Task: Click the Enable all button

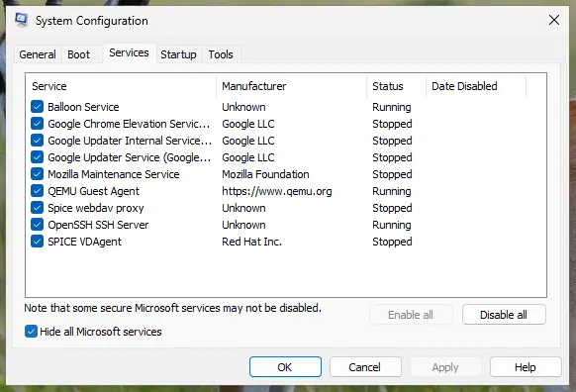Action: click(411, 315)
